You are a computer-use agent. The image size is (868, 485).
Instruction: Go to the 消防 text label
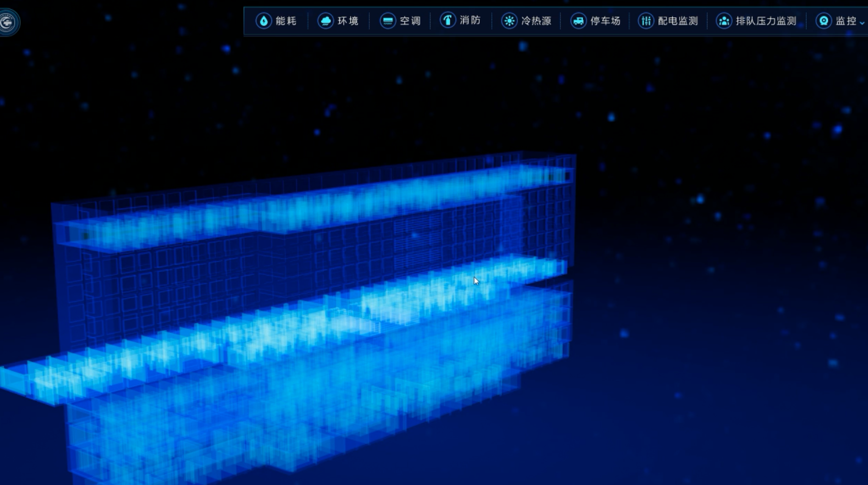click(x=470, y=20)
